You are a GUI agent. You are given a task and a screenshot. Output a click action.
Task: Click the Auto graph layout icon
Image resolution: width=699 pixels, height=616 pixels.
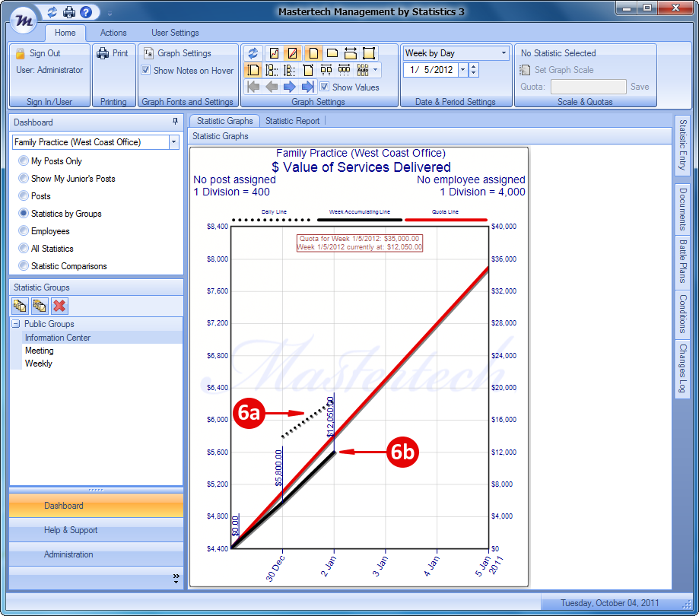363,70
